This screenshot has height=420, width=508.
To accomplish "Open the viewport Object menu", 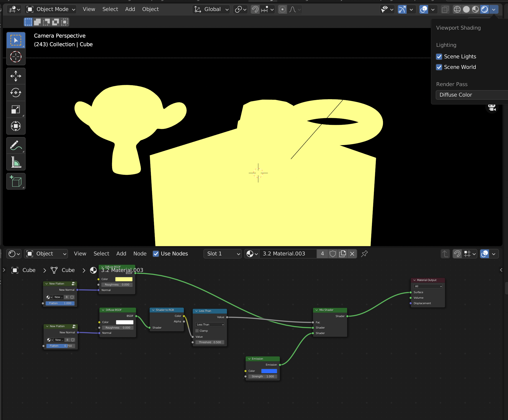I will tap(151, 9).
